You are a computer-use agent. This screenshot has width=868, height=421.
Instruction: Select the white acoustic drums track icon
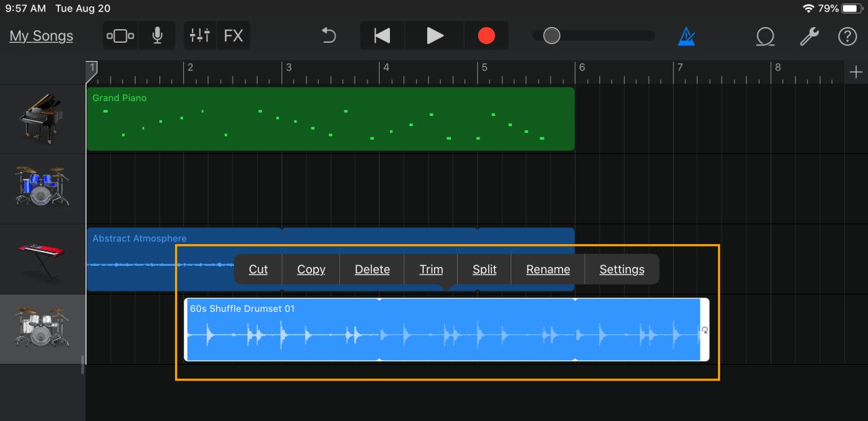42,330
